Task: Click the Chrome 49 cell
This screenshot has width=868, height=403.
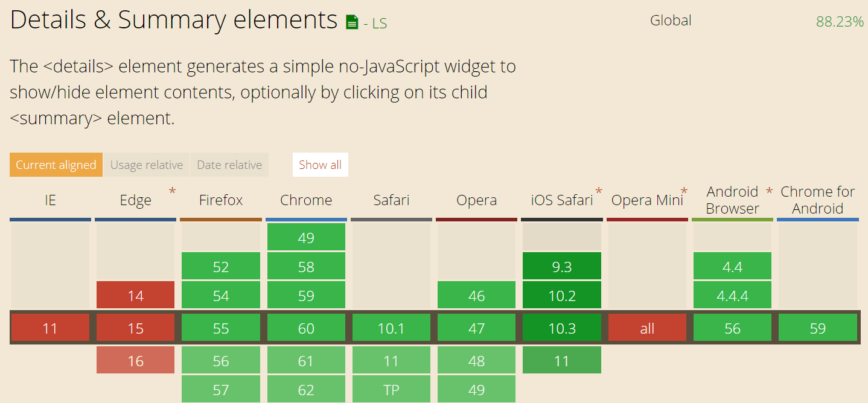Action: click(x=306, y=237)
